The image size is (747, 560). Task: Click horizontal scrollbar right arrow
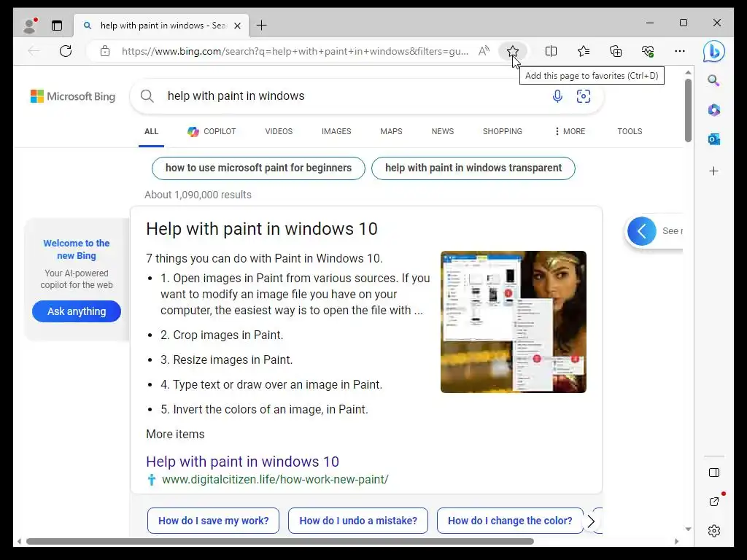[x=676, y=542]
